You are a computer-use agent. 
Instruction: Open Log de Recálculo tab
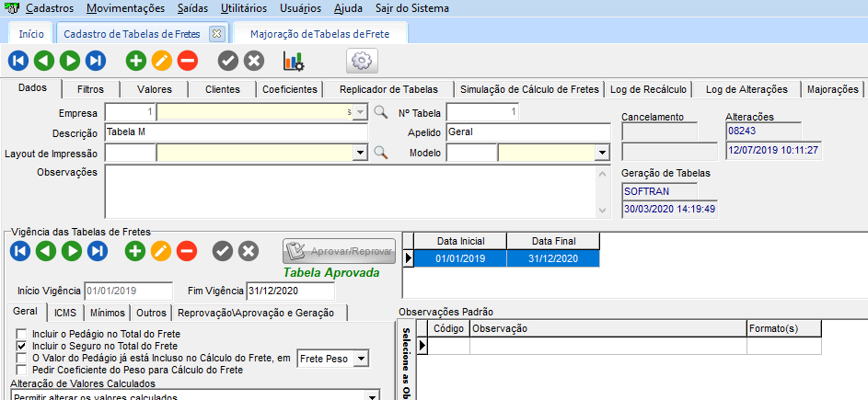pos(648,89)
